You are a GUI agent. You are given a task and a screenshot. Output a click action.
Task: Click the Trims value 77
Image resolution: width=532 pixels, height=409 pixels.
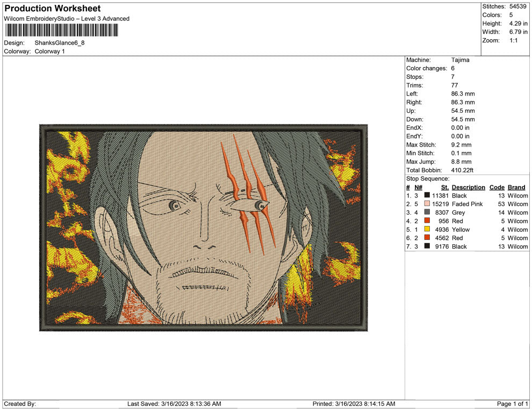(x=455, y=85)
